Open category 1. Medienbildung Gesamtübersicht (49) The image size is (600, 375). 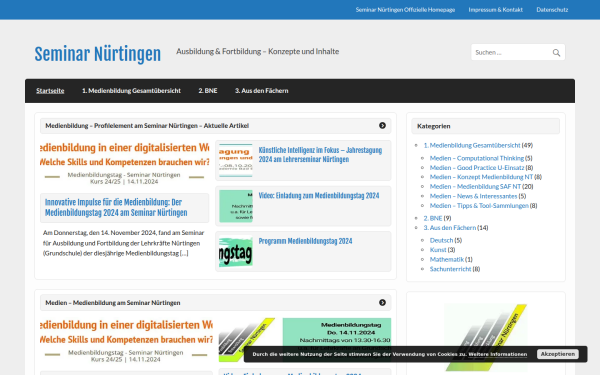[472, 145]
